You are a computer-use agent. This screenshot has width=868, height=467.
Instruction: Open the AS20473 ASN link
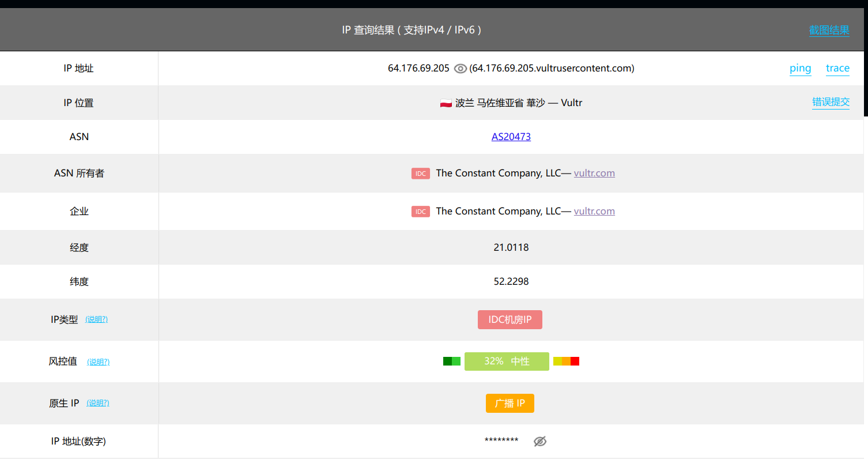[511, 137]
